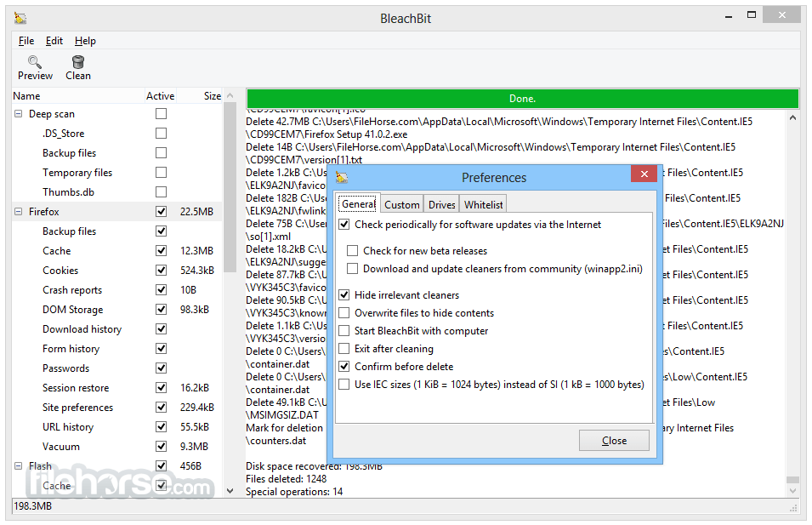Sort by the Size column header
The width and height of the screenshot is (812, 525).
(x=200, y=96)
